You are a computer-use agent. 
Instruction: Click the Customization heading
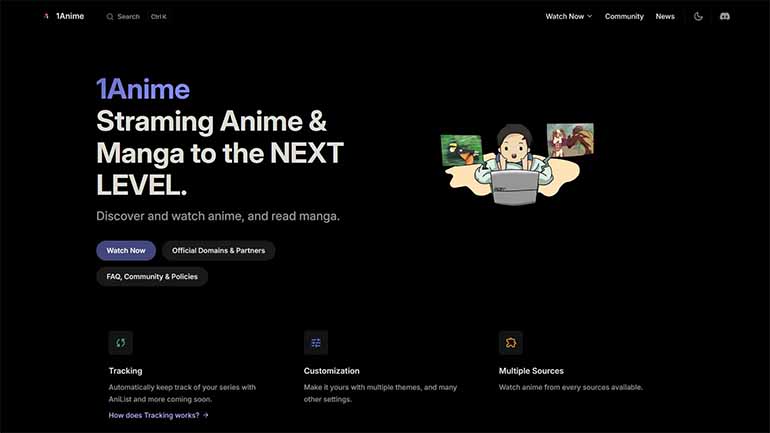[331, 371]
